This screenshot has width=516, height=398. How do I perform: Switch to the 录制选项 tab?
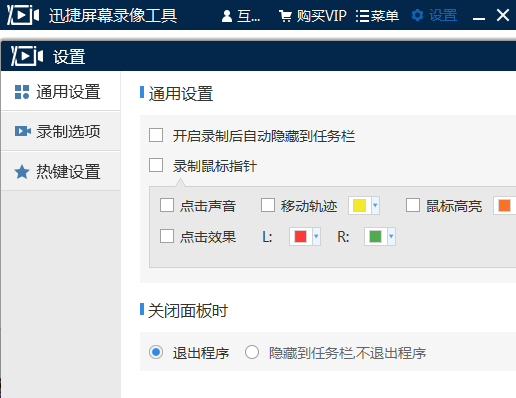[x=61, y=131]
